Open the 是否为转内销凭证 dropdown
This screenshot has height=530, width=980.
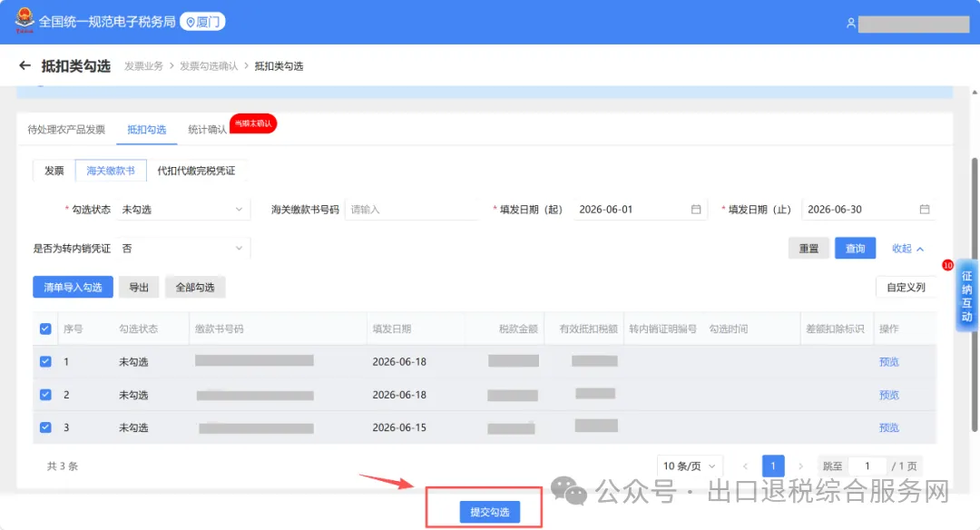(x=183, y=248)
